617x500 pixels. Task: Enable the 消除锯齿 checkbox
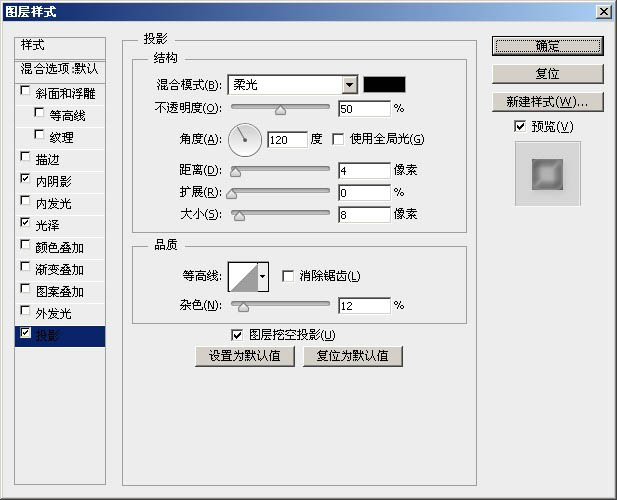[x=288, y=276]
